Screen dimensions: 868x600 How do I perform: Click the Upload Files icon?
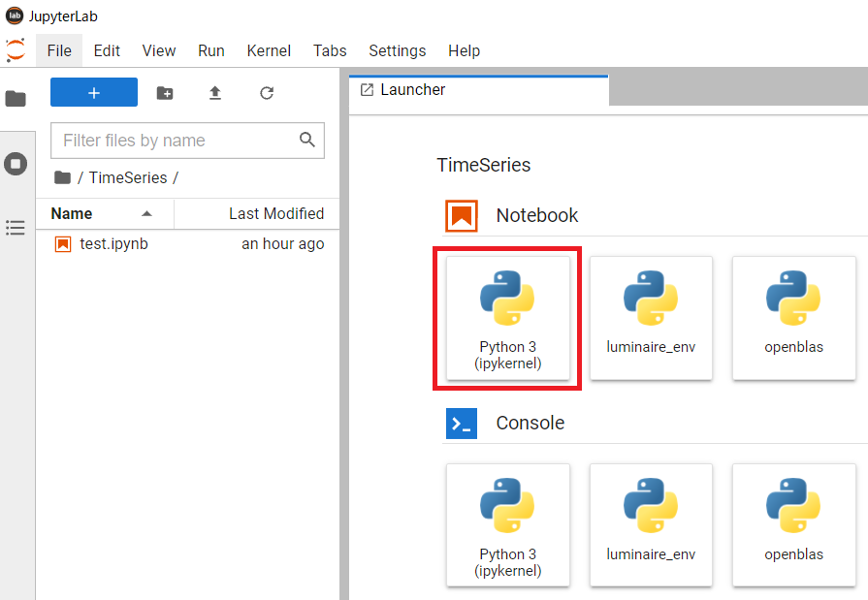[x=215, y=93]
